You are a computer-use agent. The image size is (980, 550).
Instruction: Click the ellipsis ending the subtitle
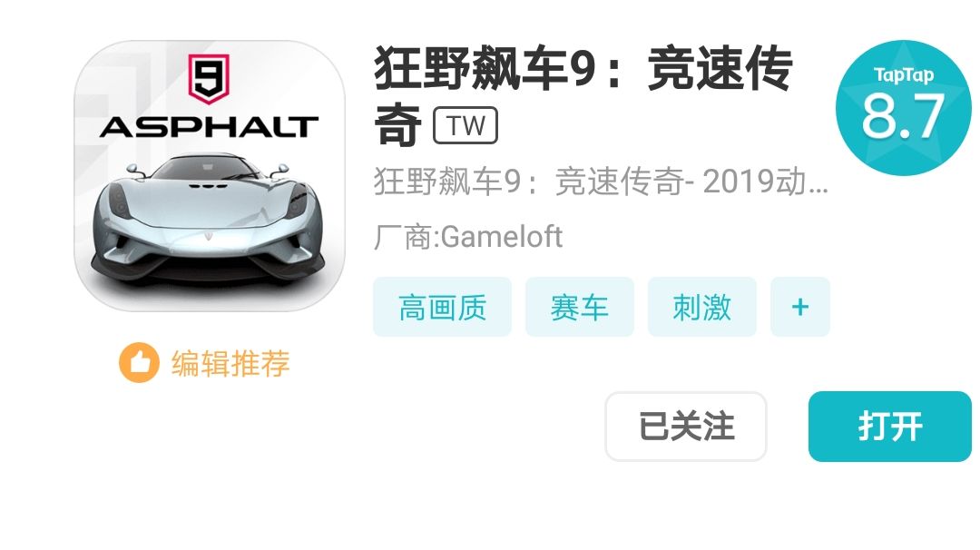(818, 190)
